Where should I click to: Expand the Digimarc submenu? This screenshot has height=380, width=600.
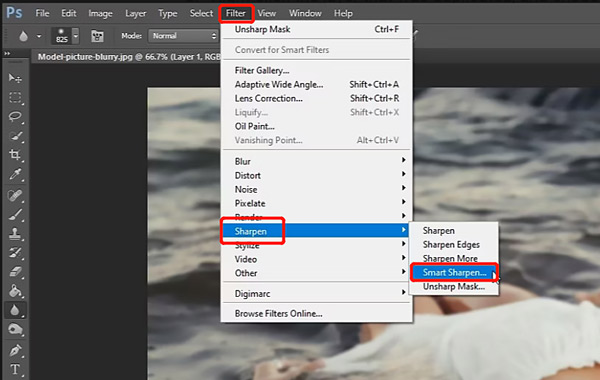pos(316,294)
